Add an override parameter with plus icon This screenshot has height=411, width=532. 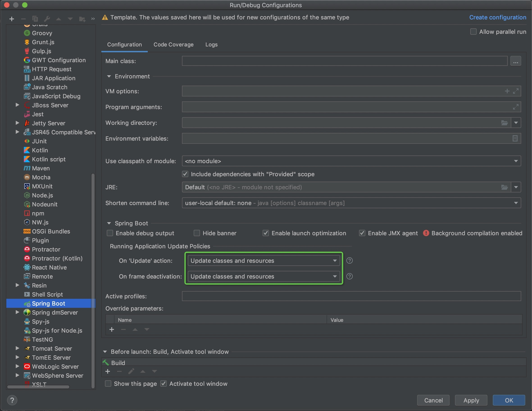111,329
